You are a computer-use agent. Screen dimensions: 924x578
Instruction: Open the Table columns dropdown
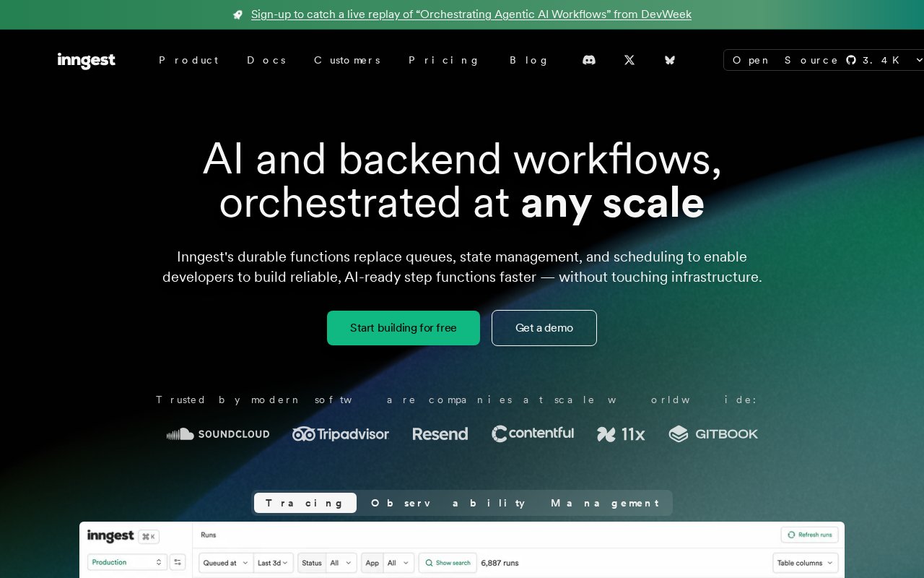point(805,563)
